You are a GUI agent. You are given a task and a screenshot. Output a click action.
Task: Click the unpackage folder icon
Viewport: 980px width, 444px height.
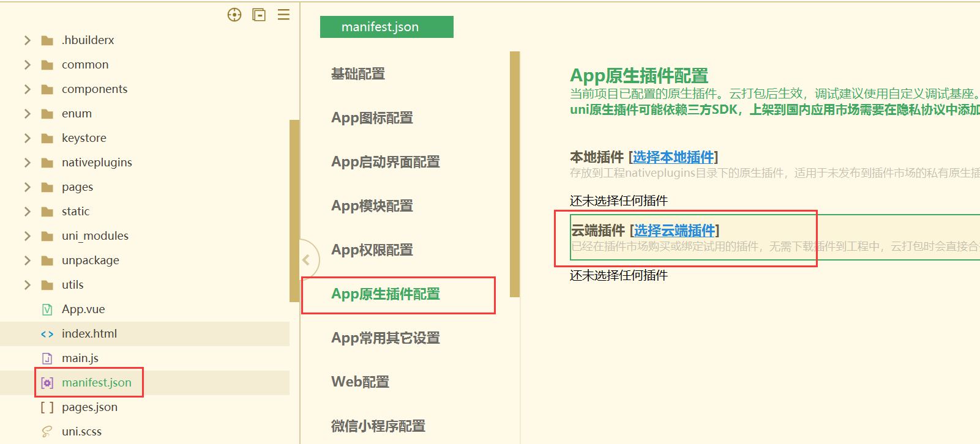47,261
